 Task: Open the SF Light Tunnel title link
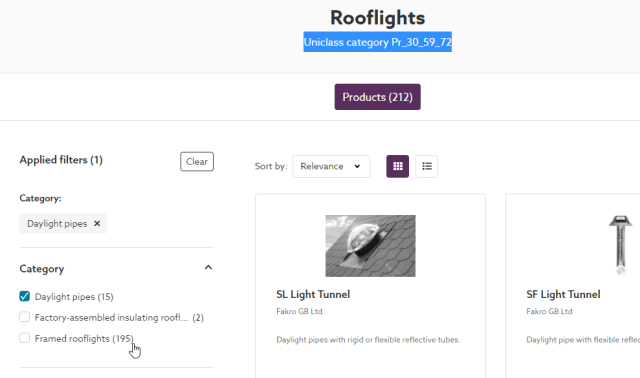(563, 294)
